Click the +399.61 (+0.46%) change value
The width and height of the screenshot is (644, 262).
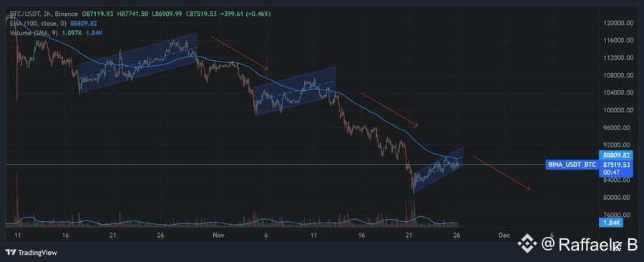coord(245,14)
